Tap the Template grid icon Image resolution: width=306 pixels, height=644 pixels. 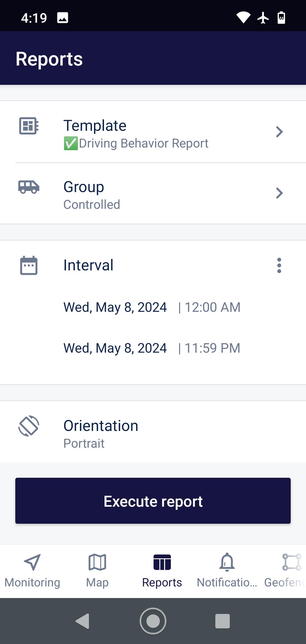[x=29, y=126]
